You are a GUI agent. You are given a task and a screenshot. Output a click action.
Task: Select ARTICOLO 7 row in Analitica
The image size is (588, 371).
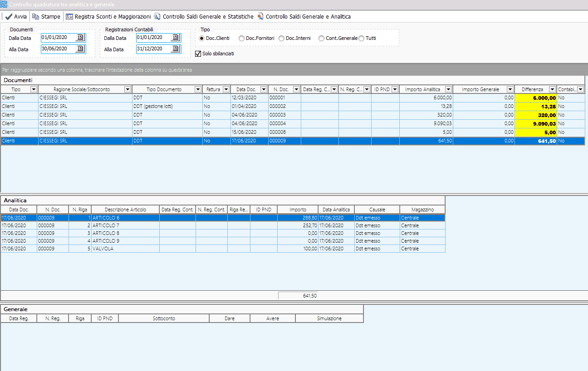[x=223, y=225]
